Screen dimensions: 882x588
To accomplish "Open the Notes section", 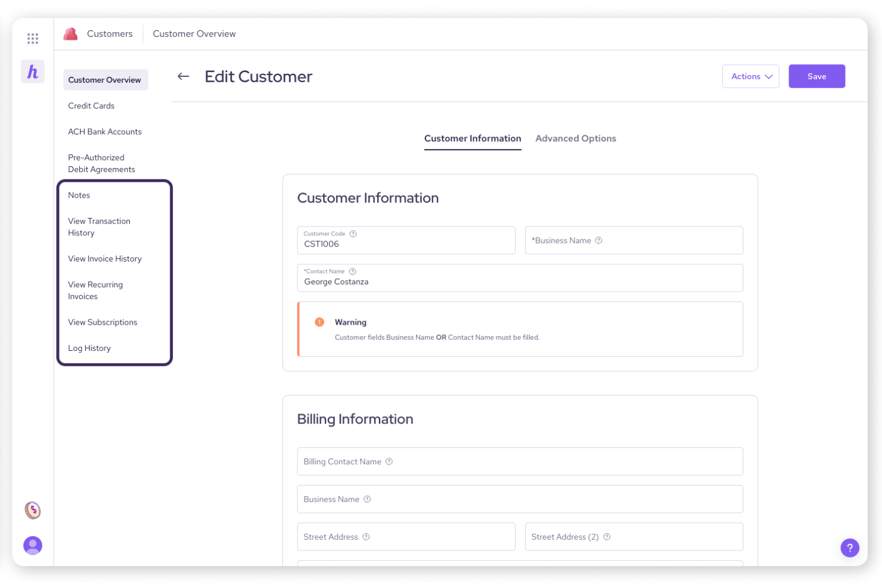I will pos(79,195).
